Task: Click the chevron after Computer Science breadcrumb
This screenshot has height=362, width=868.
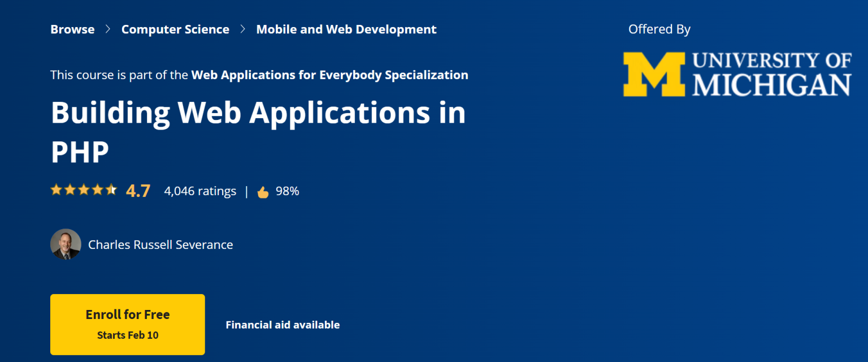Action: (243, 29)
